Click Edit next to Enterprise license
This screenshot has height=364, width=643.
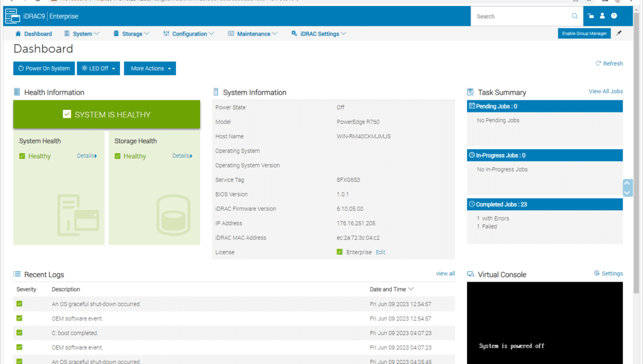(x=380, y=252)
